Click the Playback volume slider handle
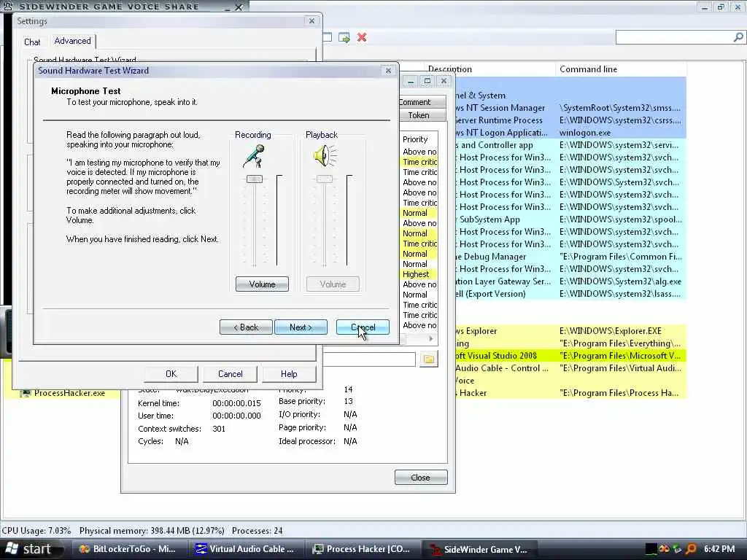 pyautogui.click(x=325, y=179)
